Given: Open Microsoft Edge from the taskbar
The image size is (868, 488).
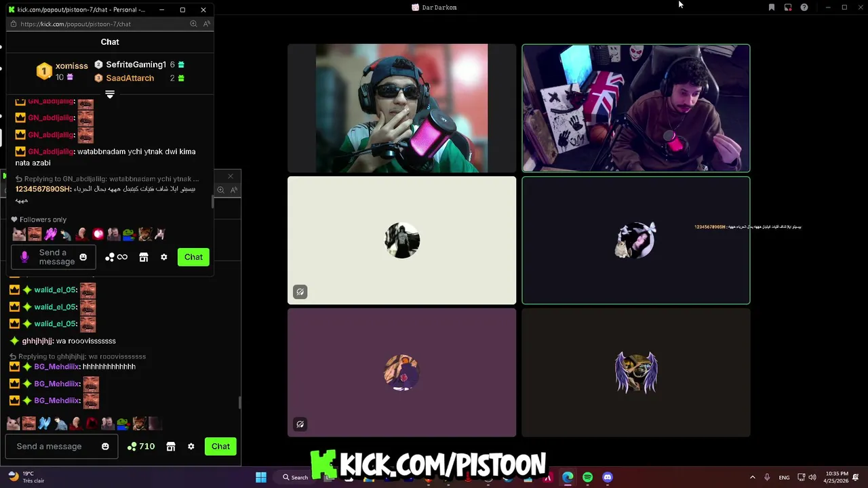Looking at the screenshot, I should [x=568, y=477].
